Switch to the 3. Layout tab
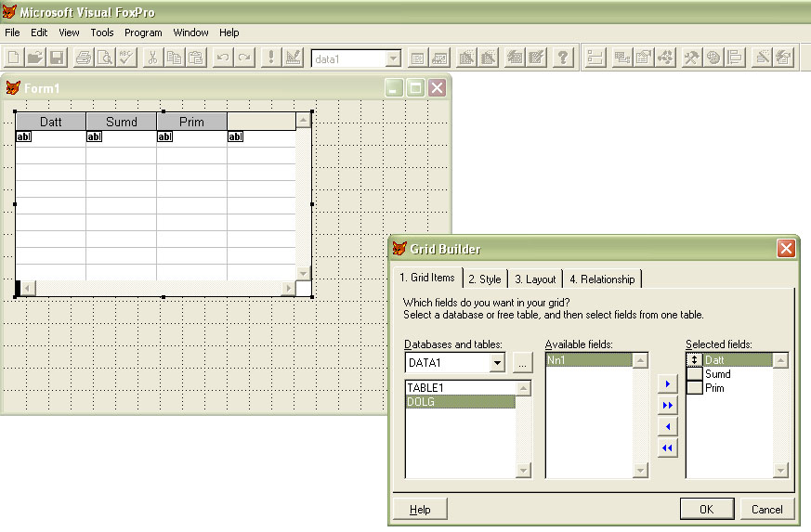 (535, 279)
